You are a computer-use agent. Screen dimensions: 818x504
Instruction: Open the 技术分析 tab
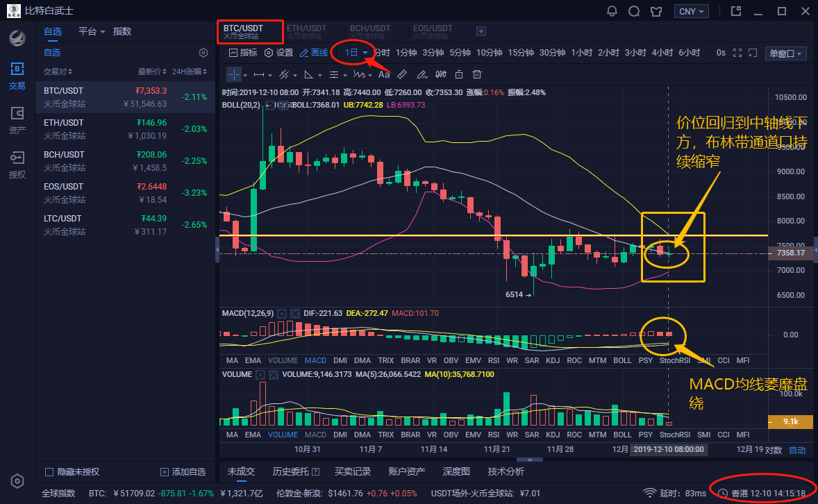pyautogui.click(x=506, y=471)
